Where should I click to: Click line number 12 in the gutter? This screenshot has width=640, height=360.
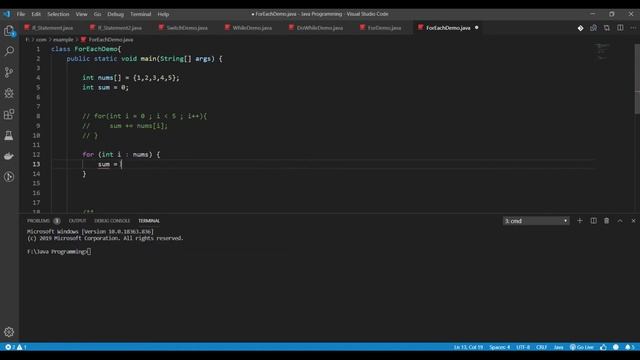click(x=36, y=154)
